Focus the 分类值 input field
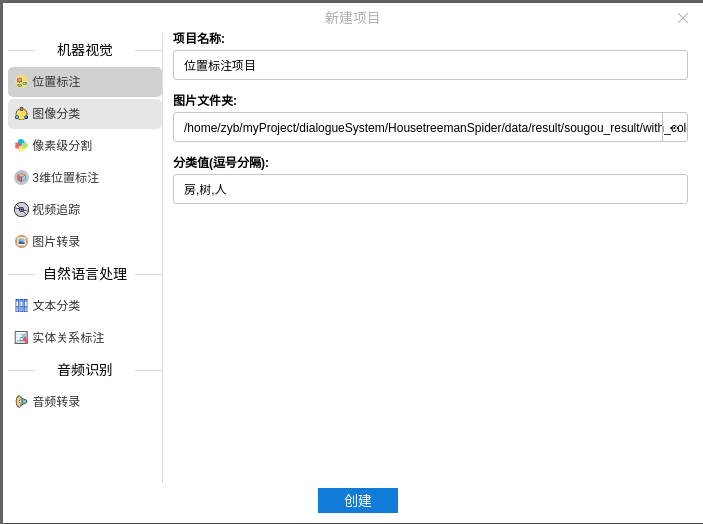The height and width of the screenshot is (524, 703). [430, 189]
